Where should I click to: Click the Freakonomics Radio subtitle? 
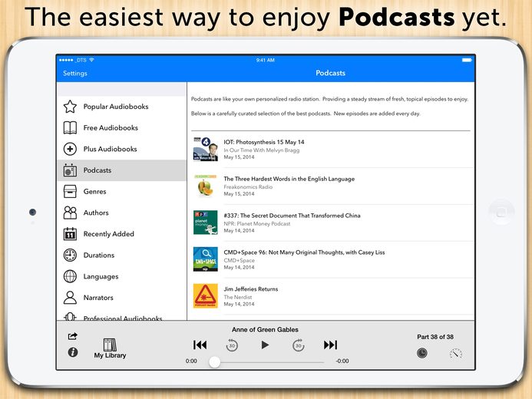248,186
